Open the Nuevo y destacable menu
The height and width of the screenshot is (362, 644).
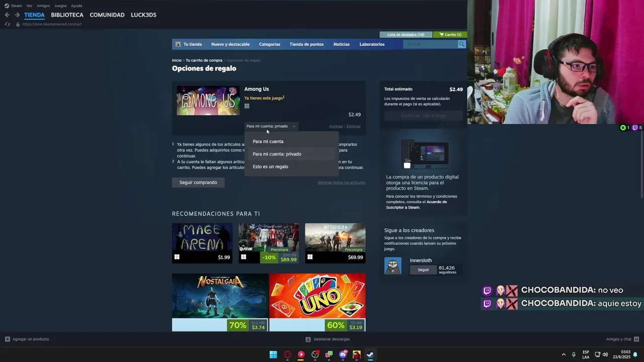[x=230, y=44]
